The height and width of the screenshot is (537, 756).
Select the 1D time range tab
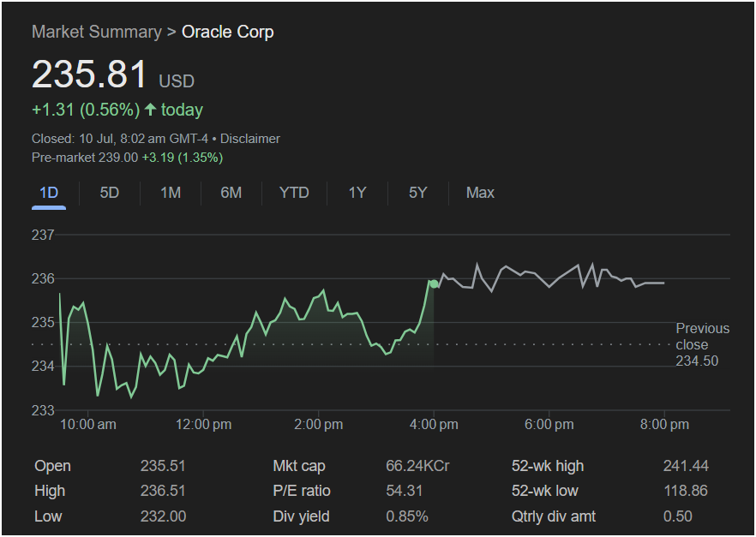pos(49,193)
